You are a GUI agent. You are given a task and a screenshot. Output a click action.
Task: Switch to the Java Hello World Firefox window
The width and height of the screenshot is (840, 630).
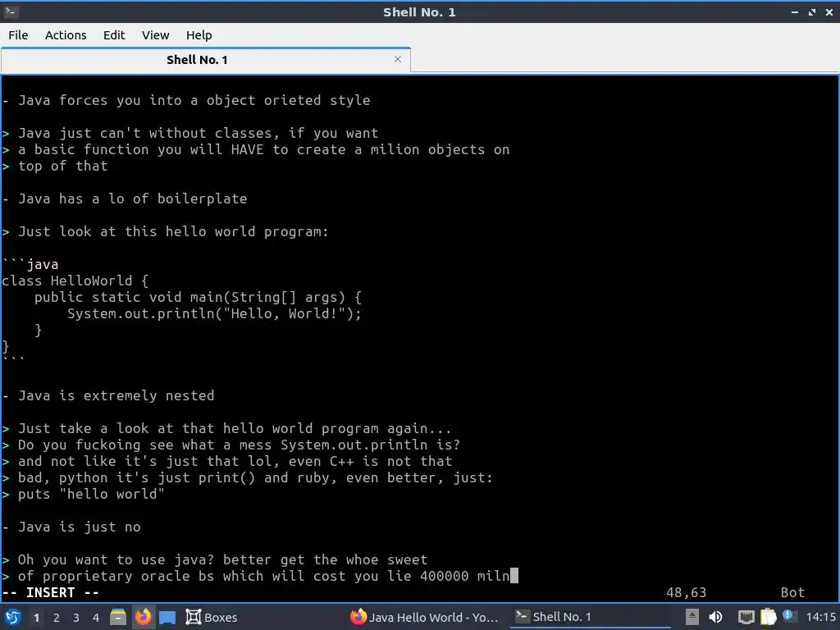[424, 617]
